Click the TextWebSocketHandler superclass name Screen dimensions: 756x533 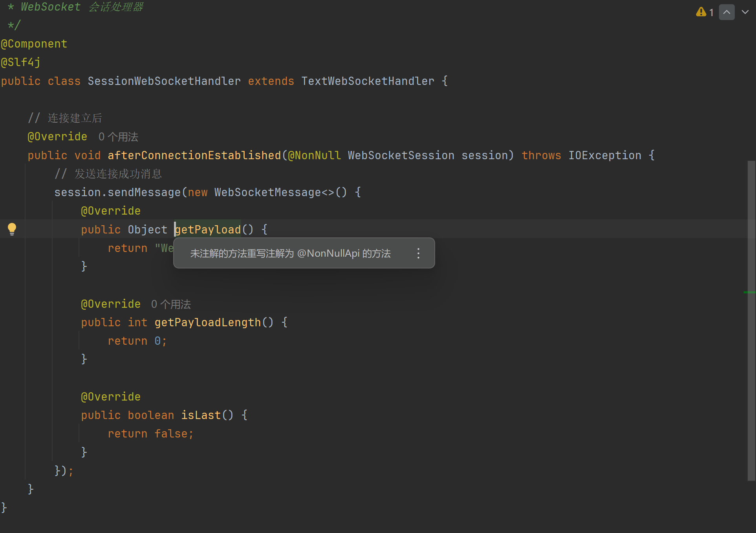[368, 81]
